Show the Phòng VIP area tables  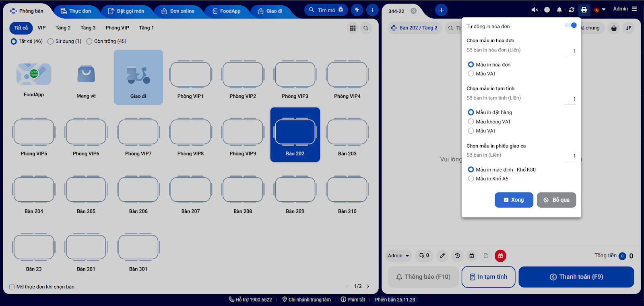tap(118, 28)
